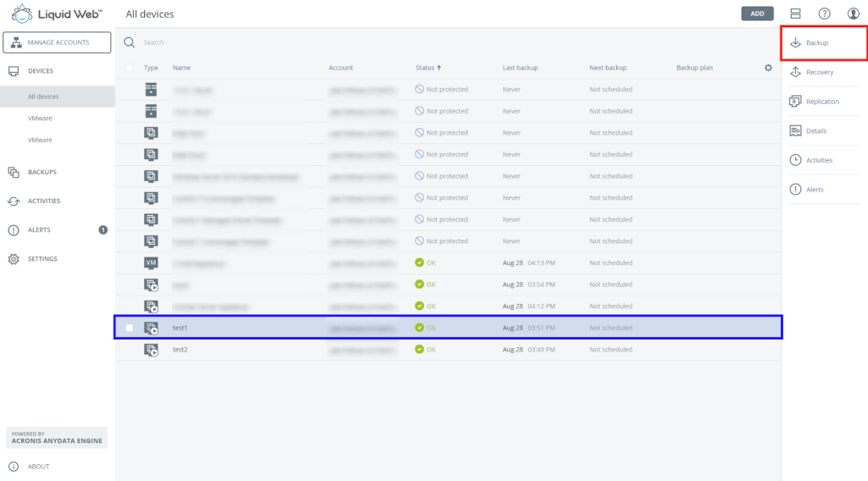Sort by Backup plan column header
Screen dimensions: 868x481
tap(695, 68)
